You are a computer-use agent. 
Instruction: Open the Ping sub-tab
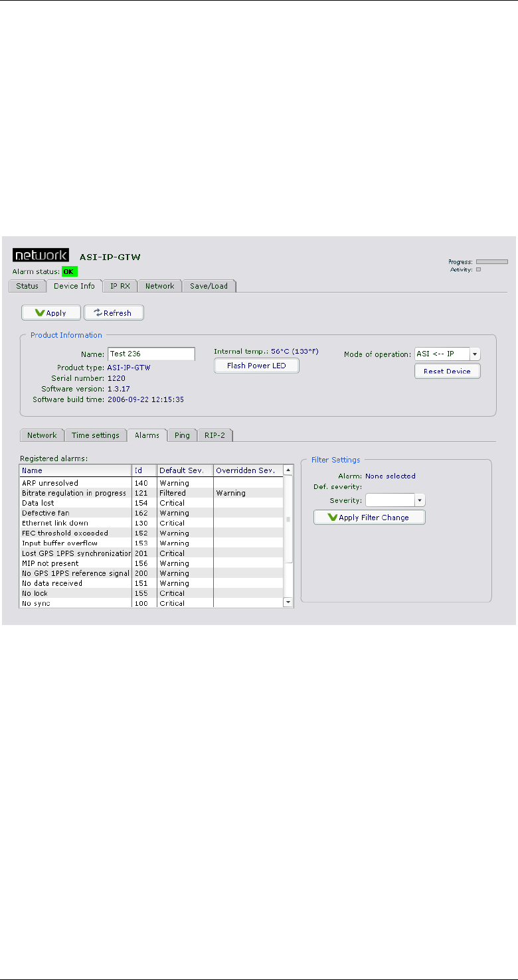point(182,435)
